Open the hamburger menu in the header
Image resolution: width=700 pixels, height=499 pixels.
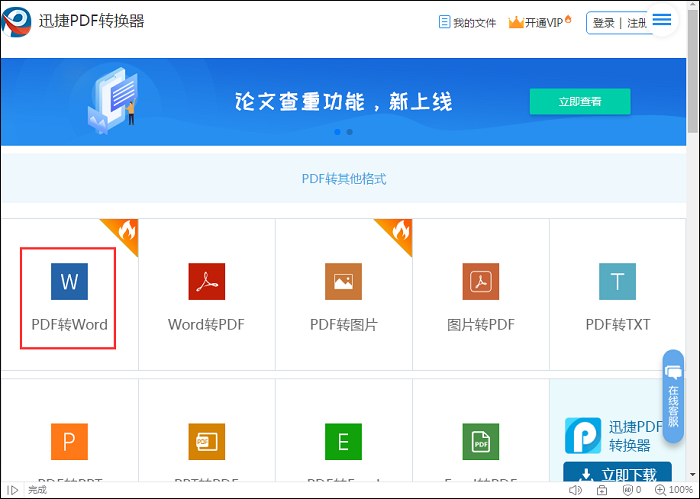point(662,20)
